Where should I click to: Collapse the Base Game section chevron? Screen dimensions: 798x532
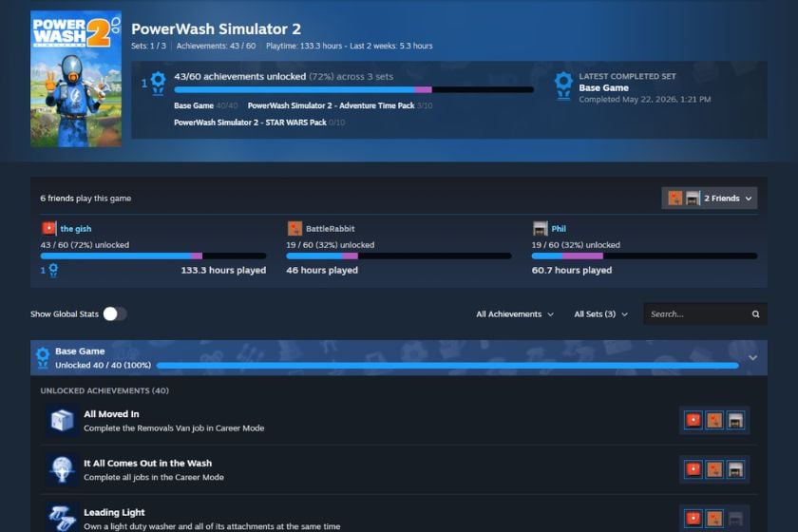(x=752, y=358)
